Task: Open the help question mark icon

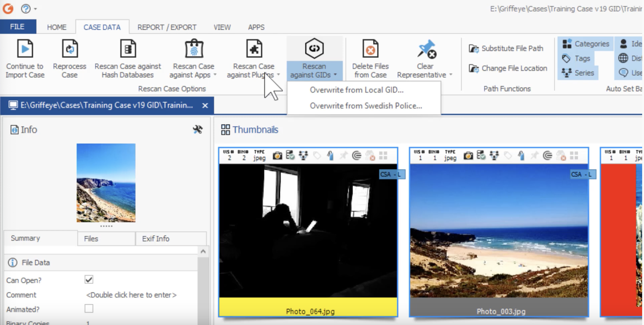Action: 26,8
